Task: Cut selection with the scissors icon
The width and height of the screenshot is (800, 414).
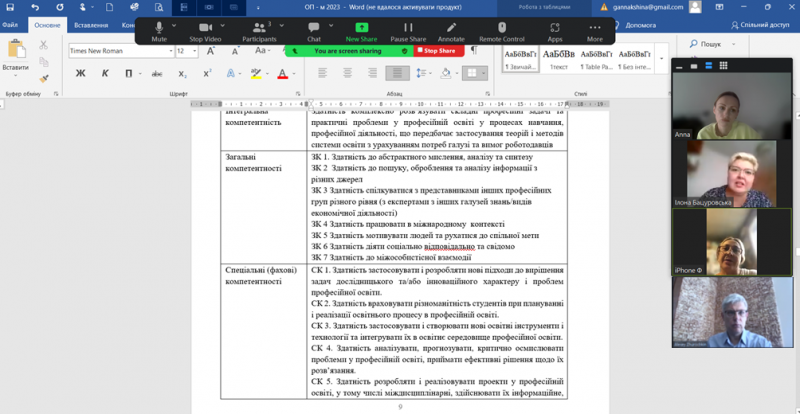Action: click(x=44, y=45)
